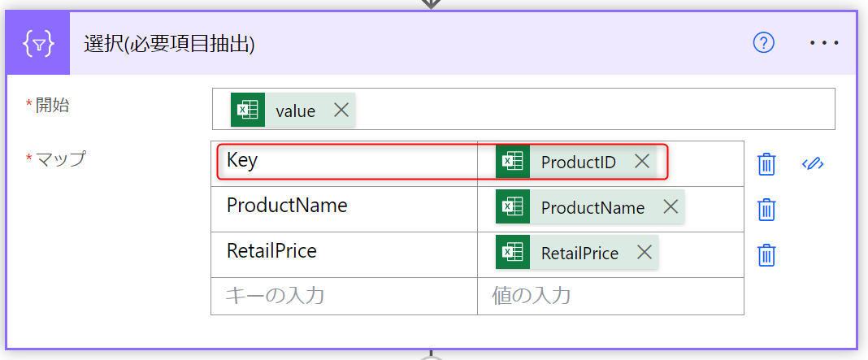This screenshot has width=868, height=360.
Task: Remove the RetailPrice dynamic content token
Action: pos(644,253)
